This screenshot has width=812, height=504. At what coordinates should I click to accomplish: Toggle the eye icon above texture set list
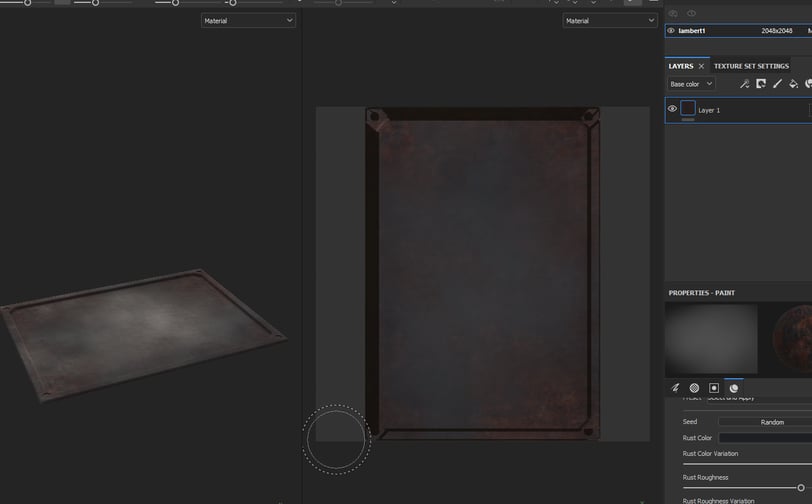tap(691, 13)
